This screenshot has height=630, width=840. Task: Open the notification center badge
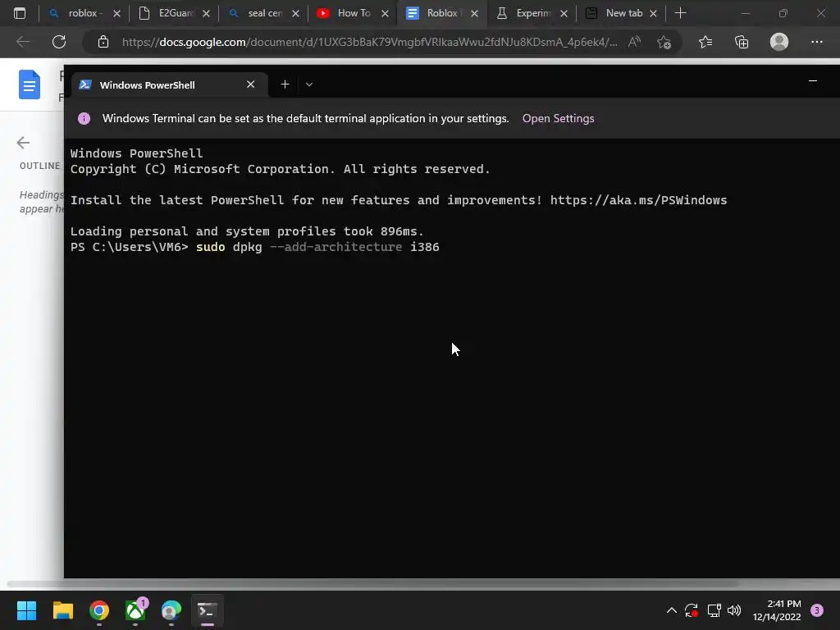pyautogui.click(x=817, y=610)
